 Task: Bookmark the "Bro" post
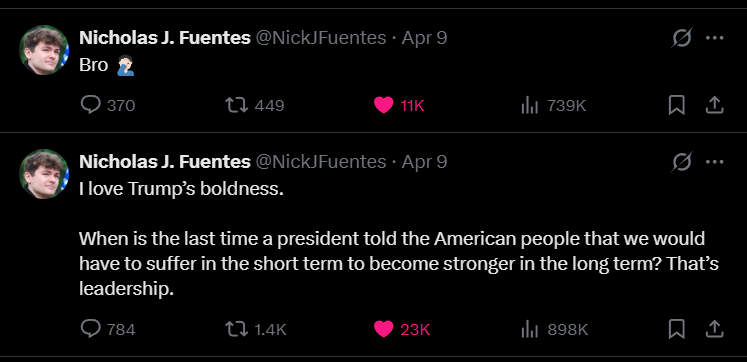pos(676,105)
